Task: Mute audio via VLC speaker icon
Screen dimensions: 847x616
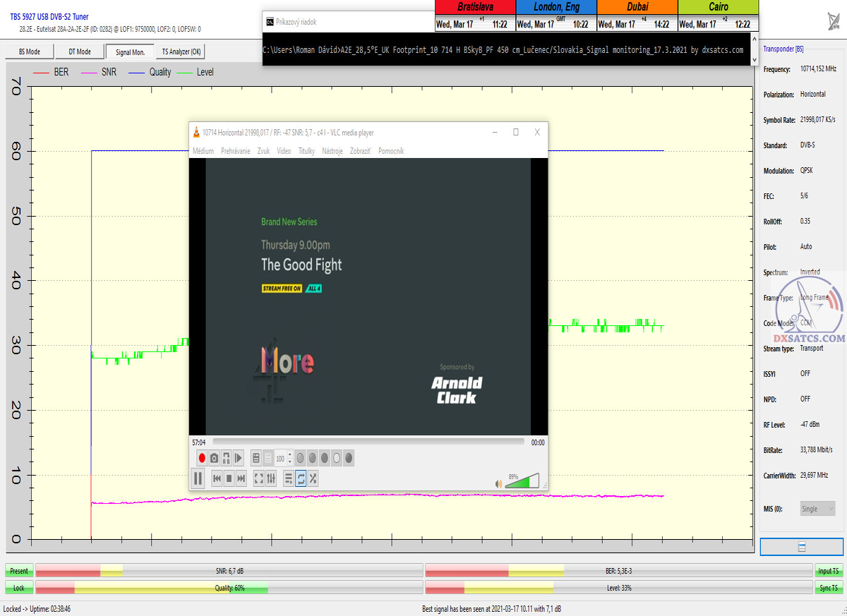Action: coord(498,483)
